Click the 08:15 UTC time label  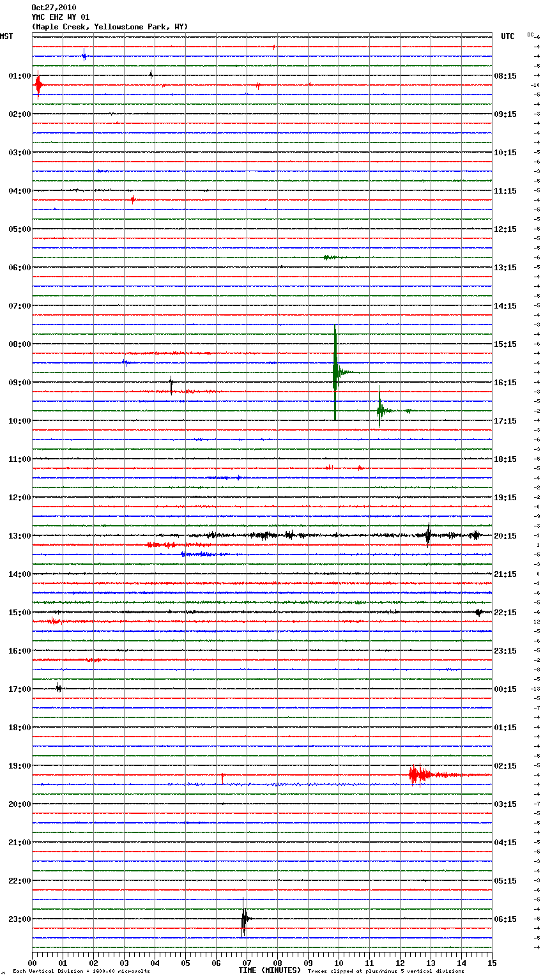(x=505, y=76)
